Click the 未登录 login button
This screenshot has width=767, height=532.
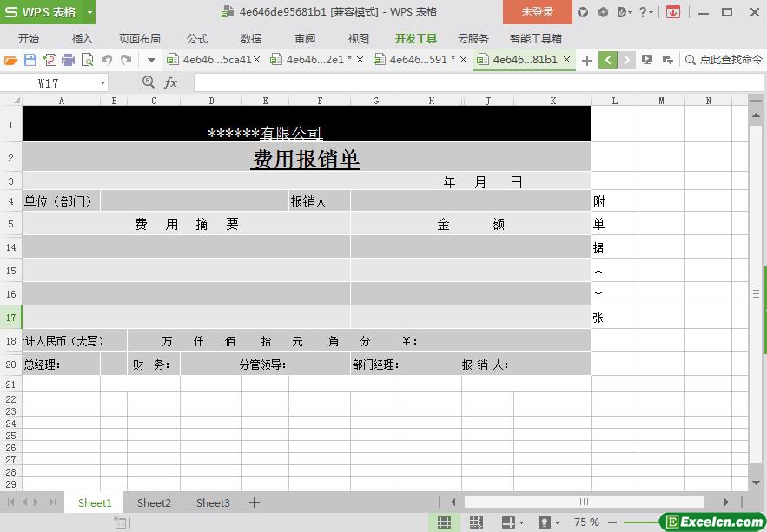click(537, 12)
